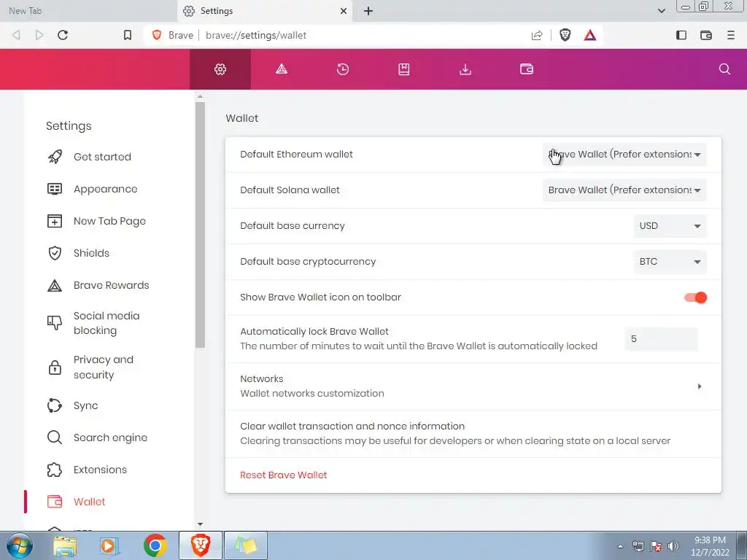
Task: Open Extensions settings section
Action: tap(100, 470)
